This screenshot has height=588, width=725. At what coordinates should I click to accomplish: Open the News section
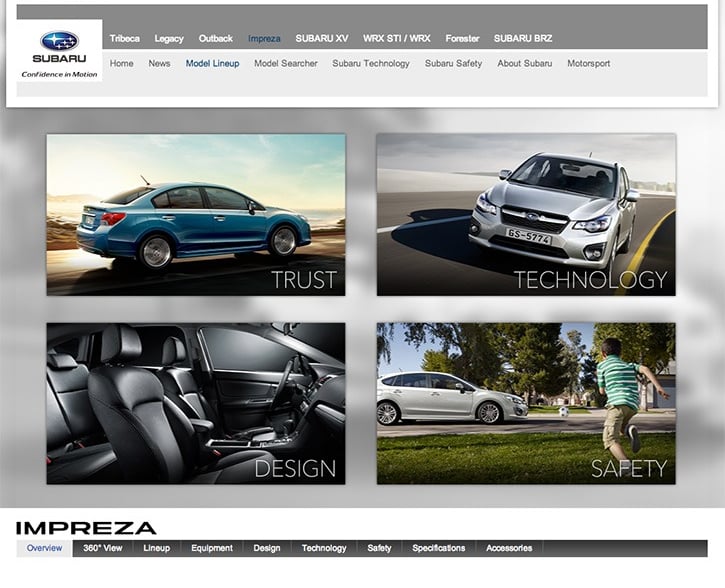(x=159, y=63)
